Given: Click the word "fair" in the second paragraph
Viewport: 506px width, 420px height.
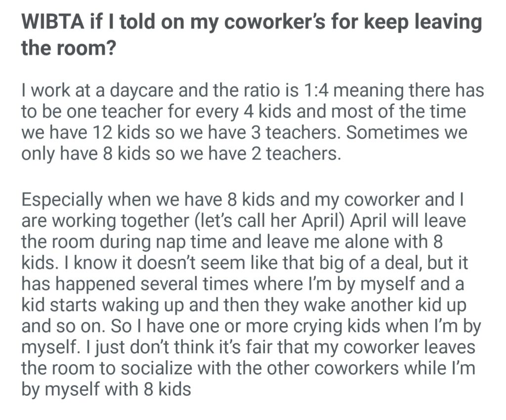Looking at the screenshot, I should tap(257, 346).
